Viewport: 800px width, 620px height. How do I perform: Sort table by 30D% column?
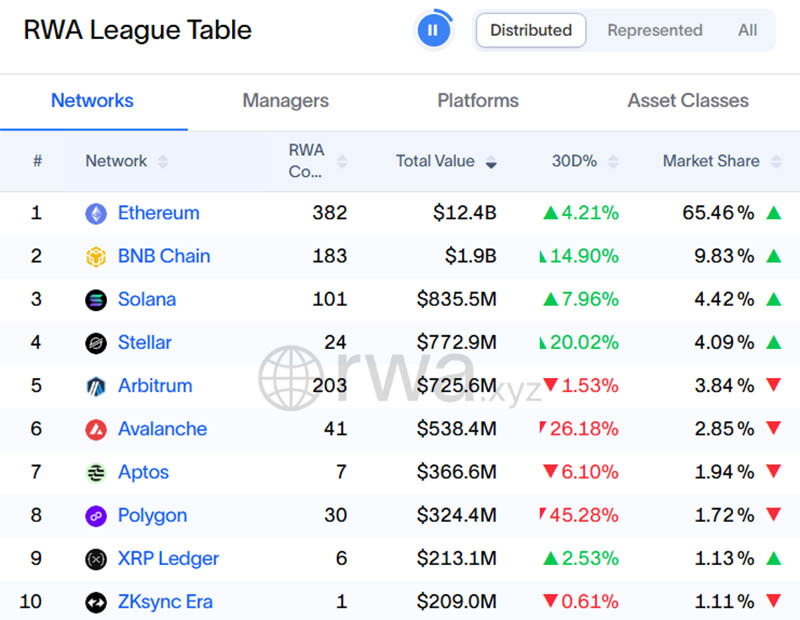(x=584, y=161)
